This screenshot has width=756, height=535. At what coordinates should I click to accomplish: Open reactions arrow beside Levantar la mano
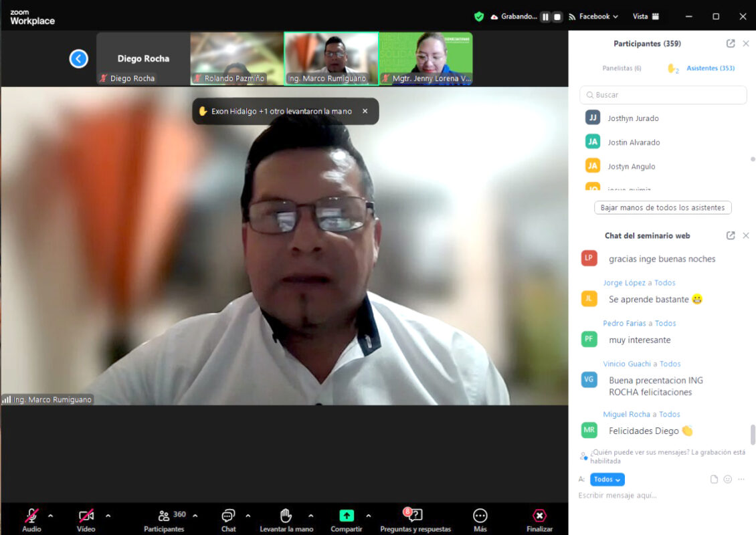point(311,516)
